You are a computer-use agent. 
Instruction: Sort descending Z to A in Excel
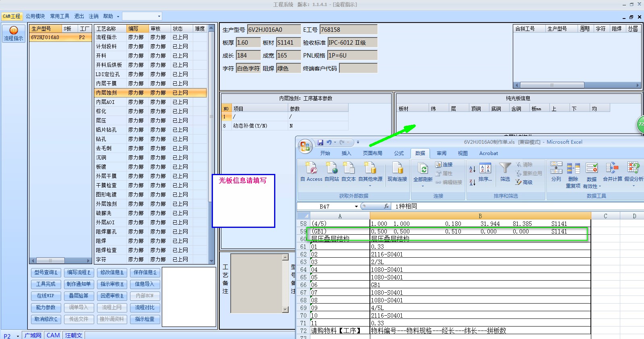click(472, 182)
